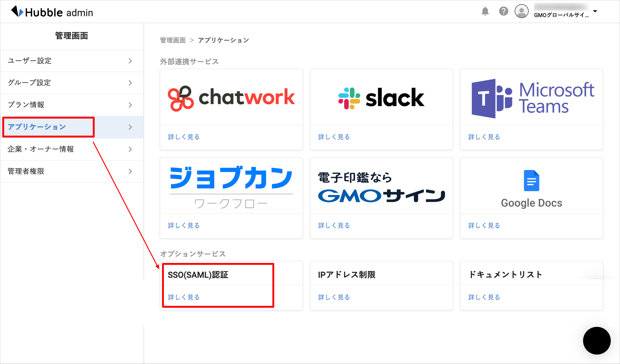The width and height of the screenshot is (620, 364).
Task: Open the グループ設定 menu item
Action: pos(72,83)
